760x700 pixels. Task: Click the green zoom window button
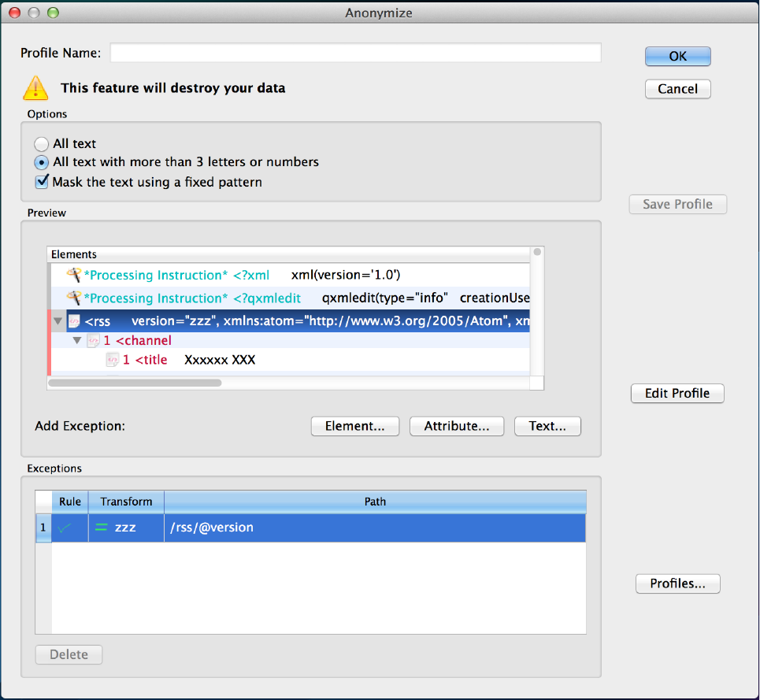[53, 13]
